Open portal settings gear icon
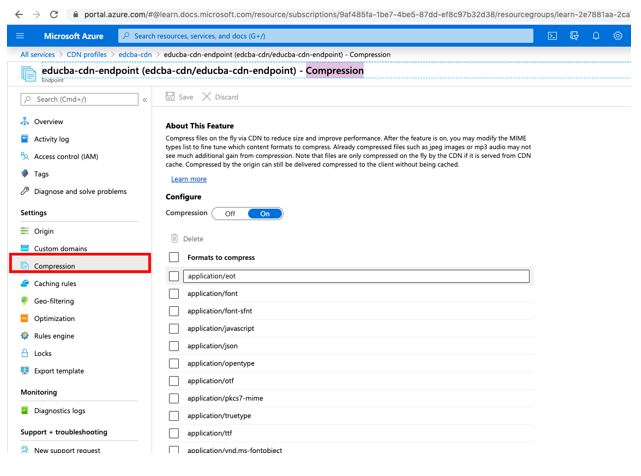The height and width of the screenshot is (476, 641). [618, 36]
